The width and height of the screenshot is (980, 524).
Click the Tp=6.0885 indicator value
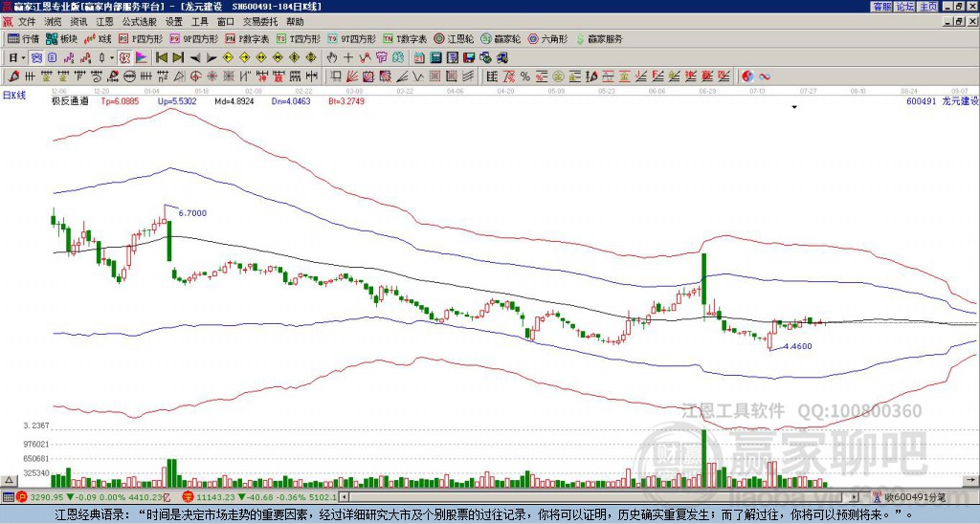120,100
